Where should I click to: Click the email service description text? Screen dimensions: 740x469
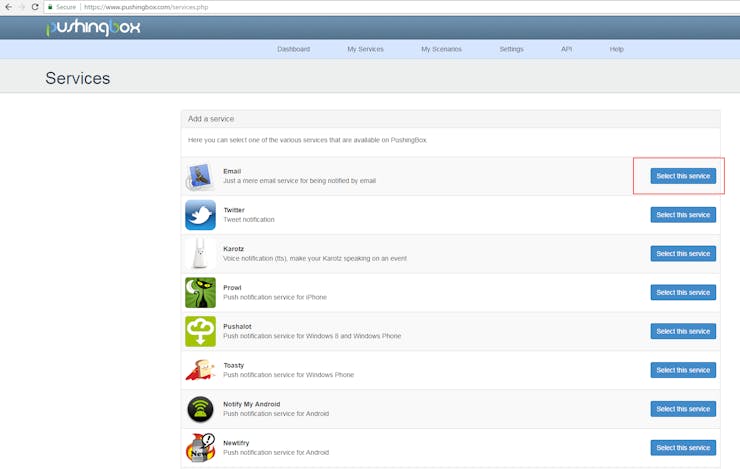[299, 181]
